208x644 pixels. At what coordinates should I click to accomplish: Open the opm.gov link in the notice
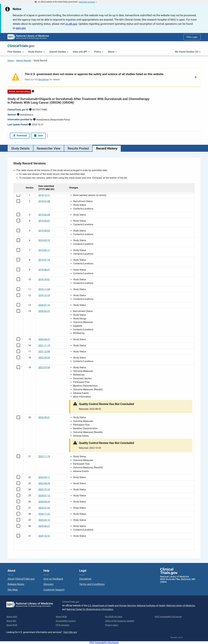pyautogui.click(x=21, y=28)
